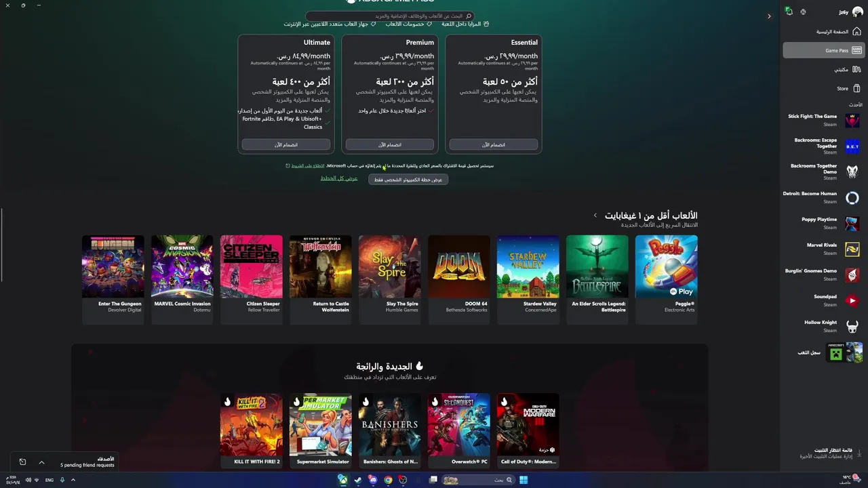
Task: Click the Windows Start button
Action: click(x=524, y=480)
